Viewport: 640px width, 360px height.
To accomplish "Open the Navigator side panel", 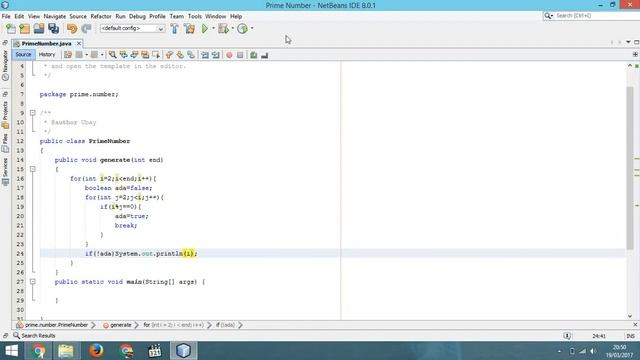I will pyautogui.click(x=5, y=65).
